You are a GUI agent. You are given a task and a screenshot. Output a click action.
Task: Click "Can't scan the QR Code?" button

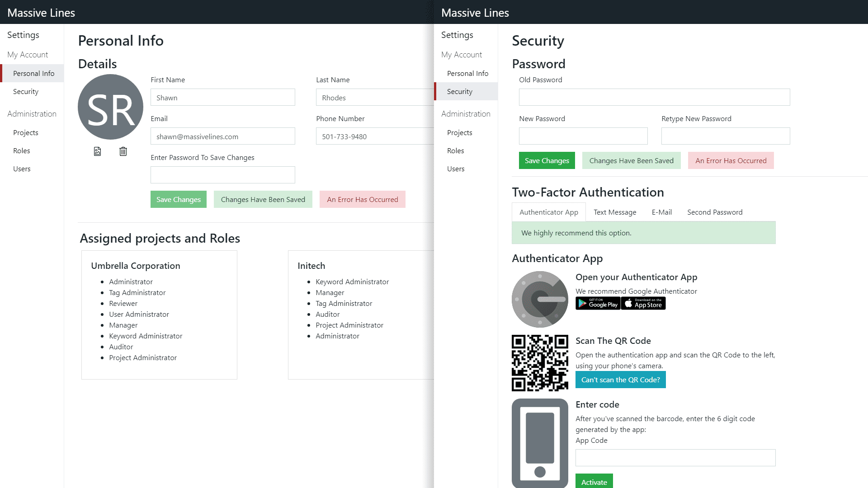[620, 380]
